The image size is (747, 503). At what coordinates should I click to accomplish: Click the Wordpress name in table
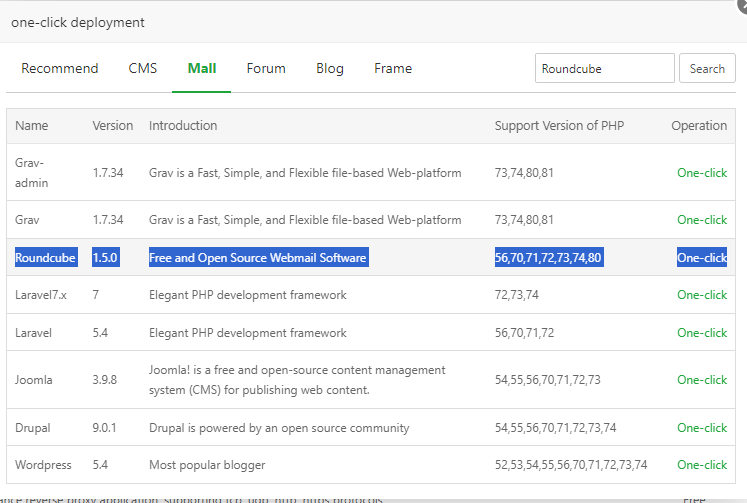coord(42,465)
